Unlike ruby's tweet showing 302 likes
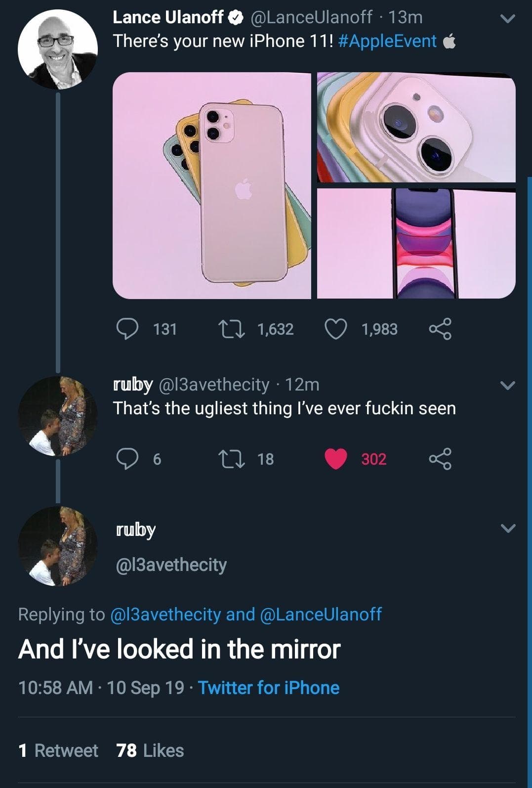Image resolution: width=532 pixels, height=788 pixels. point(336,460)
